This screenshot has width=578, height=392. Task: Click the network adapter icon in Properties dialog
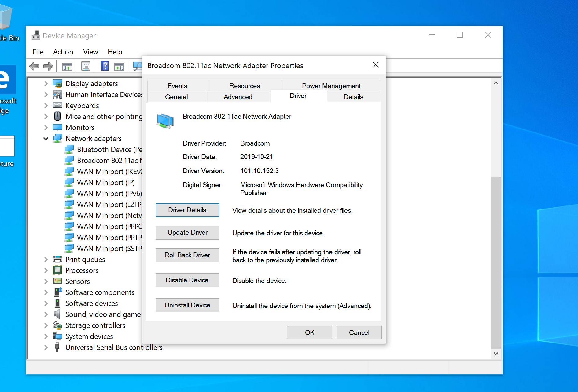pos(165,121)
